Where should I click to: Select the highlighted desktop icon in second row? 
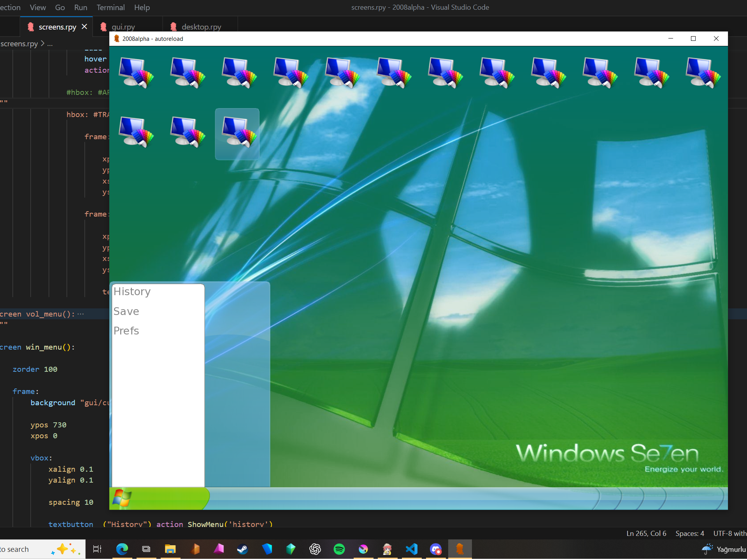tap(237, 134)
